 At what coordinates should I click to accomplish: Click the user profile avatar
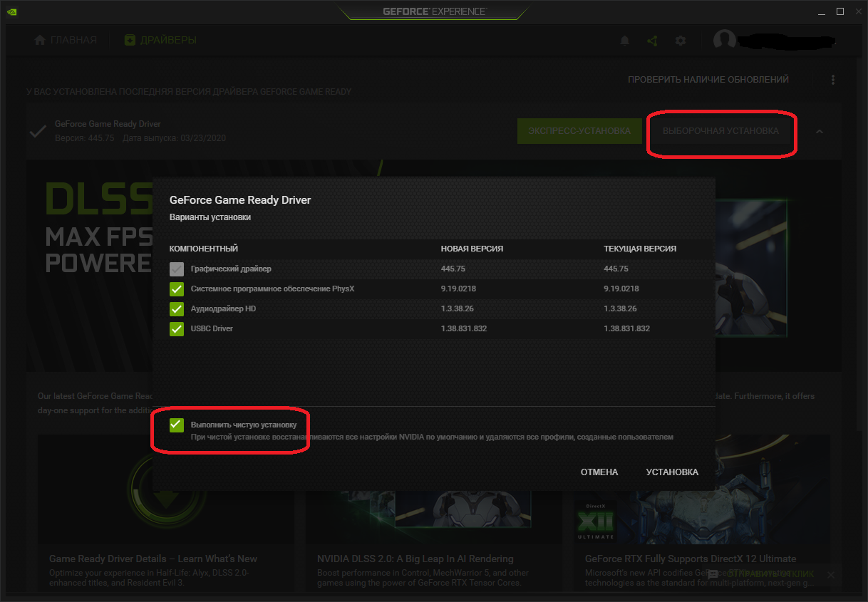(725, 41)
